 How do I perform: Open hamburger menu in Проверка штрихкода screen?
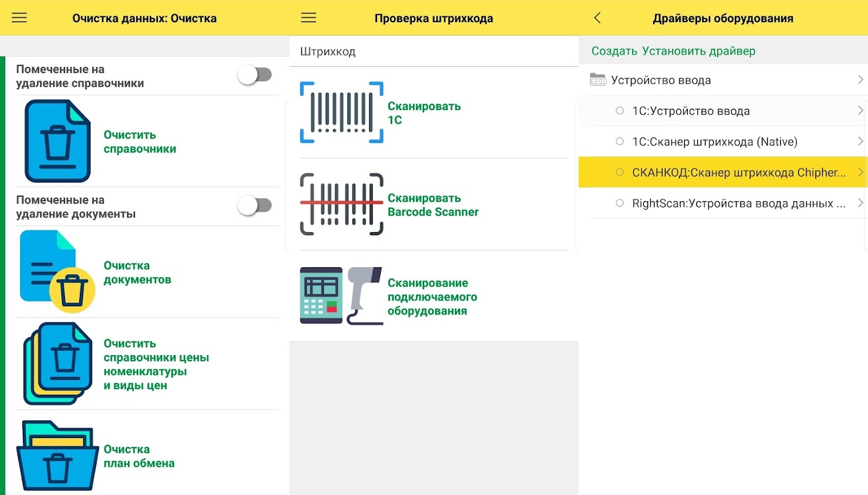click(308, 18)
